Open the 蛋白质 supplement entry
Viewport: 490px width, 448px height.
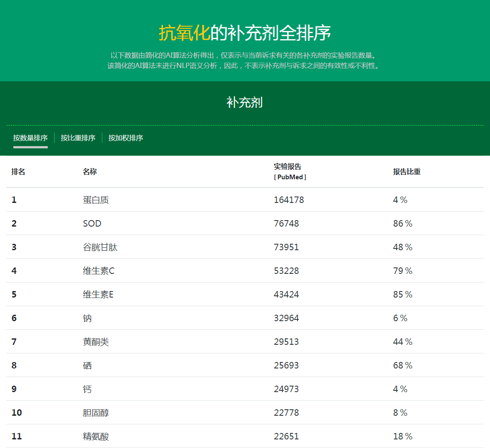coord(96,200)
